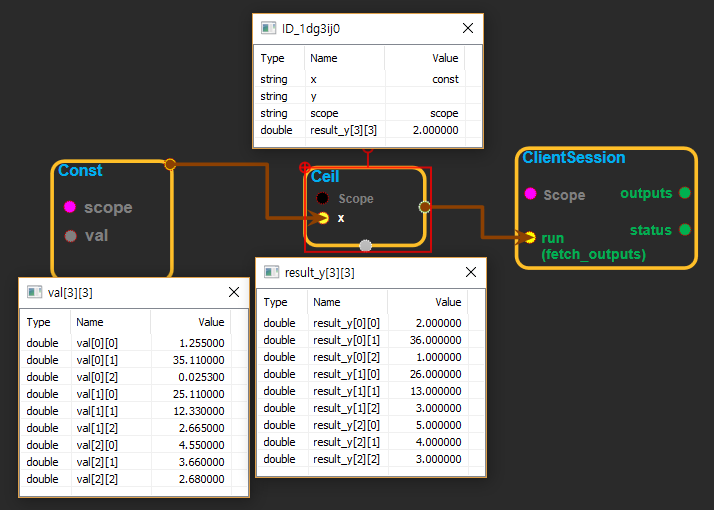Screen dimensions: 714x510
Task: Click the Name column header in result_y table
Action: 327,302
